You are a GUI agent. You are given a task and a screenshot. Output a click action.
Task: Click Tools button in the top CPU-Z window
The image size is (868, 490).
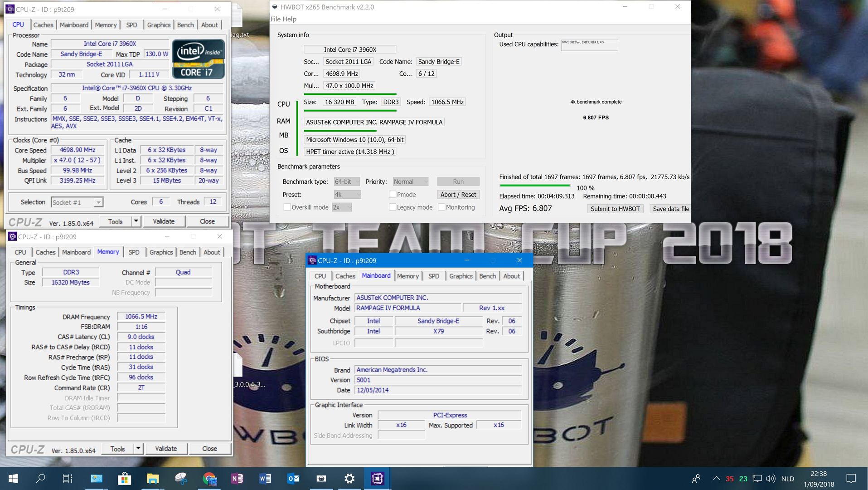coord(115,221)
